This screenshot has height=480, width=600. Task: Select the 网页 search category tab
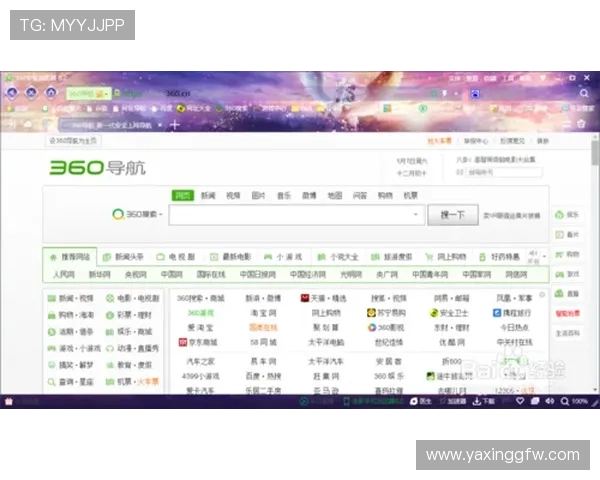183,196
